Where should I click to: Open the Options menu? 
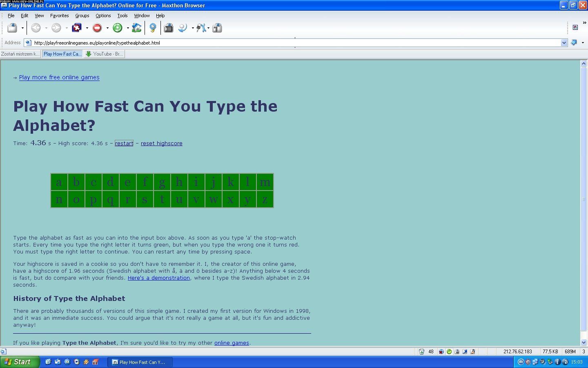click(103, 16)
